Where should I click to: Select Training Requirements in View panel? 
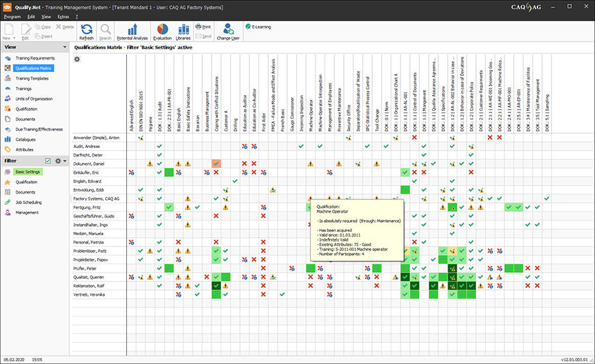[35, 58]
